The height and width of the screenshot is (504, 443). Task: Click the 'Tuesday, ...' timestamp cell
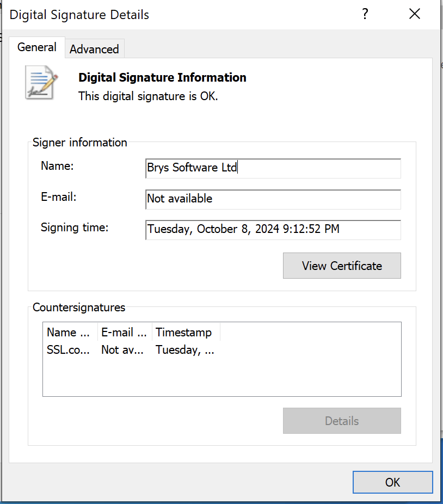click(185, 350)
